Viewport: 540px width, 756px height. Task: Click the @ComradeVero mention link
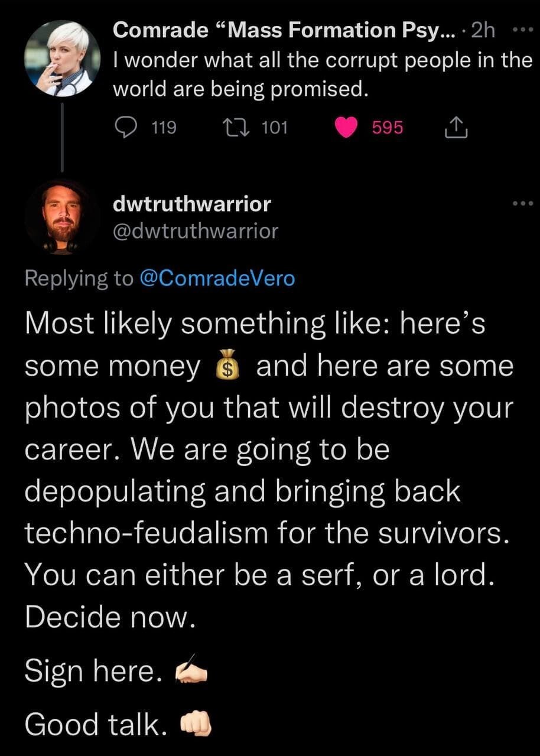click(x=217, y=278)
